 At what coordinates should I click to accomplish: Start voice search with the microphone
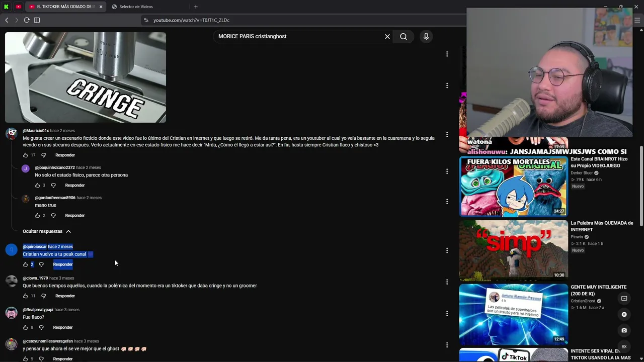[426, 36]
